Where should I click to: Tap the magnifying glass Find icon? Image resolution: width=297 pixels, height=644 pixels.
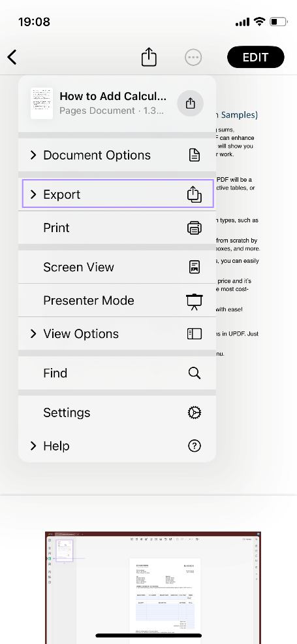tap(195, 373)
